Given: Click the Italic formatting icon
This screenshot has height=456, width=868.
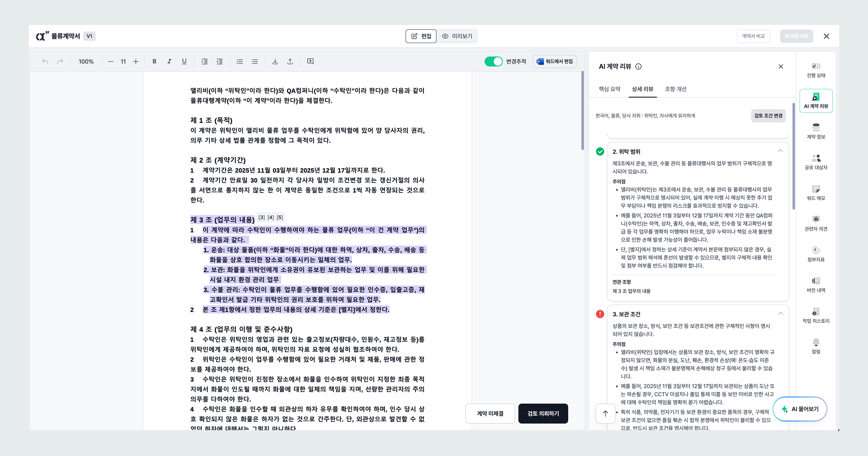Looking at the screenshot, I should (x=169, y=61).
